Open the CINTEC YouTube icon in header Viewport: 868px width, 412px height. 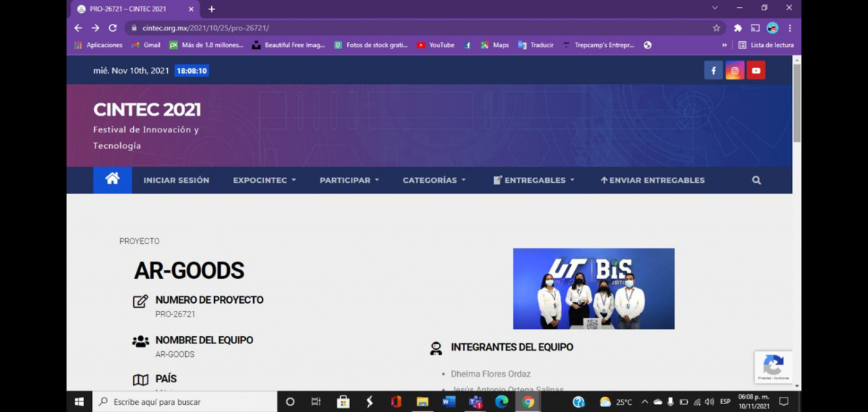pos(756,70)
